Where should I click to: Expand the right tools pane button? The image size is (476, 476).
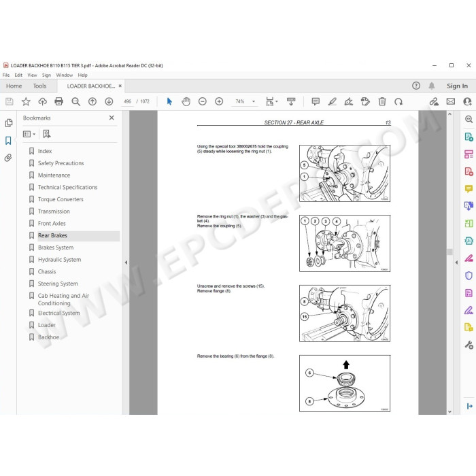(x=469, y=406)
